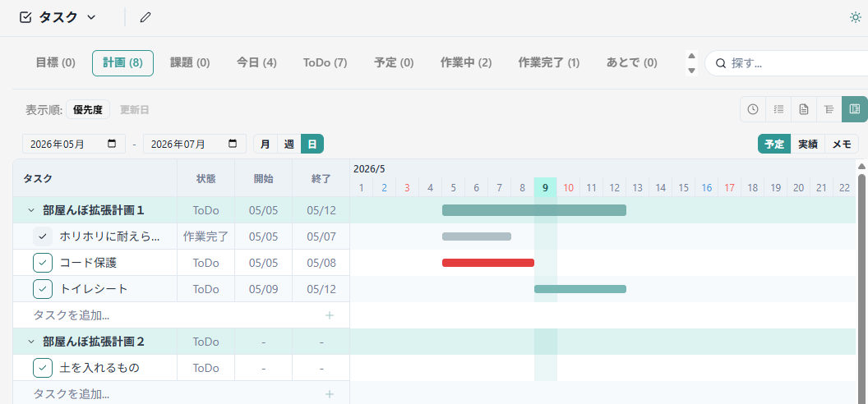
Task: Toggle the 土を入れるもの task checkbox
Action: (43, 368)
